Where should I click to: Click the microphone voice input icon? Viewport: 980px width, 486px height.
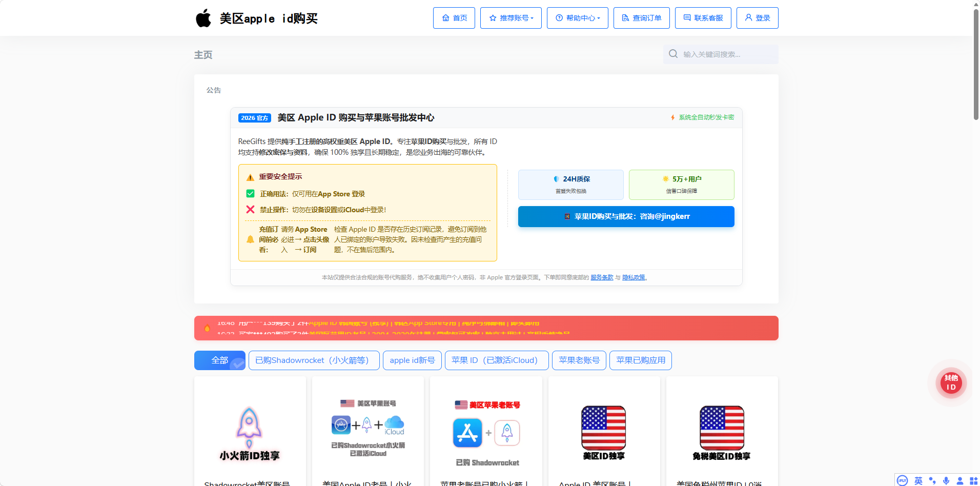click(x=946, y=480)
